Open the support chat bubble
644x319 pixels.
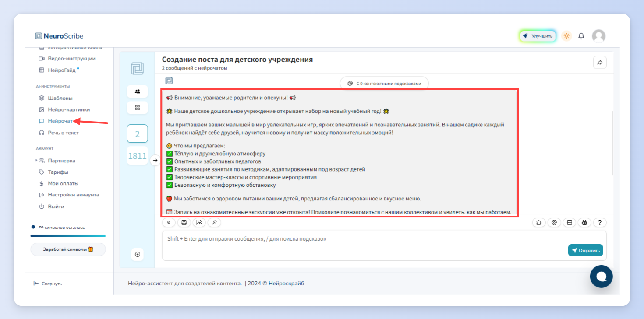click(x=602, y=277)
